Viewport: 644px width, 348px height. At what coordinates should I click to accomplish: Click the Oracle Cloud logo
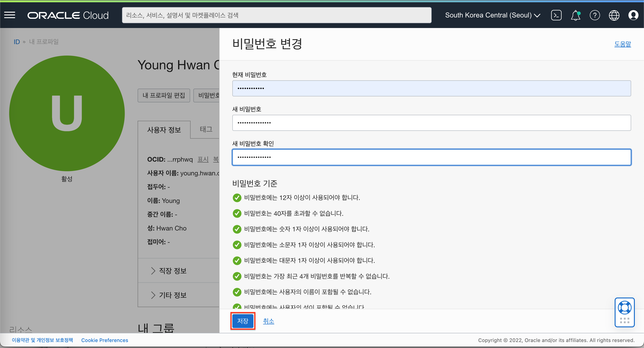tap(68, 15)
